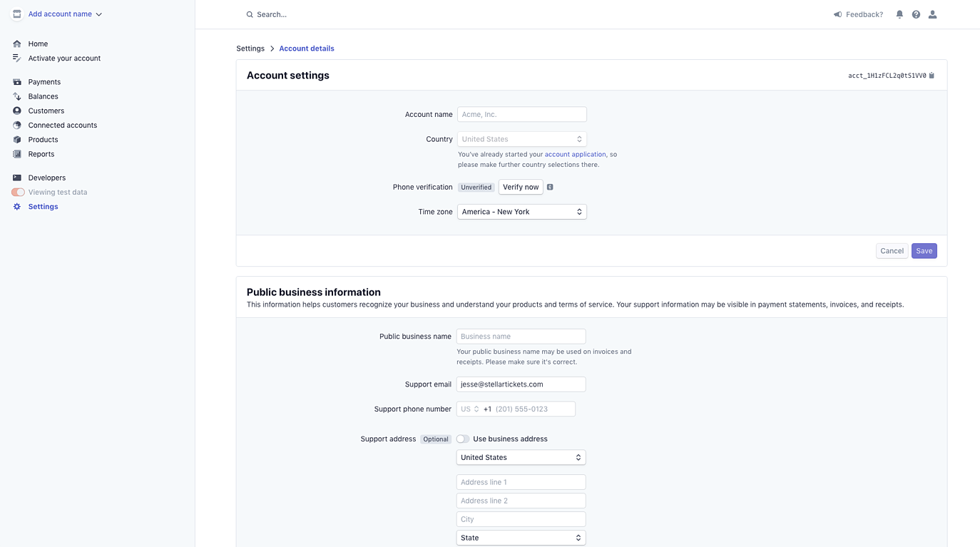Open the Country dropdown in Account settings

click(x=522, y=139)
